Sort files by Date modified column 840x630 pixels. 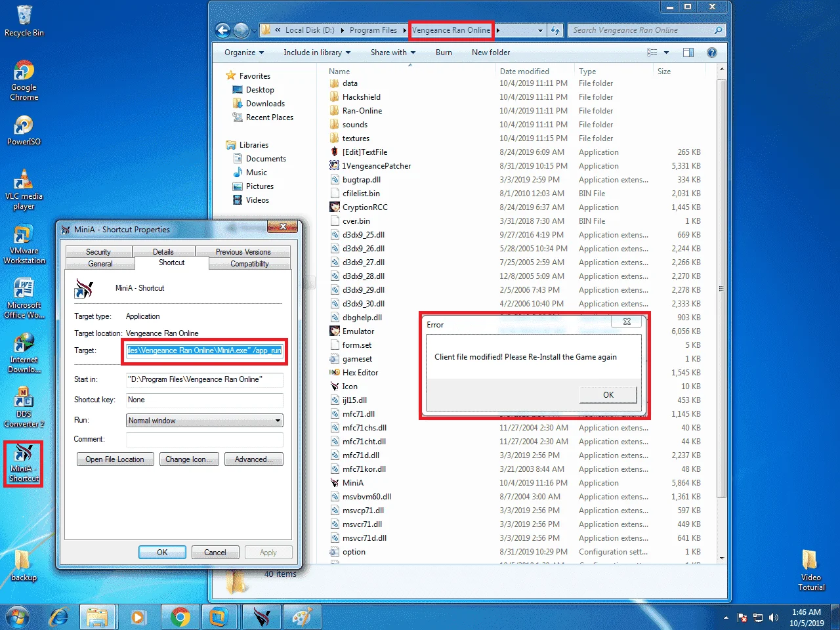(534, 72)
